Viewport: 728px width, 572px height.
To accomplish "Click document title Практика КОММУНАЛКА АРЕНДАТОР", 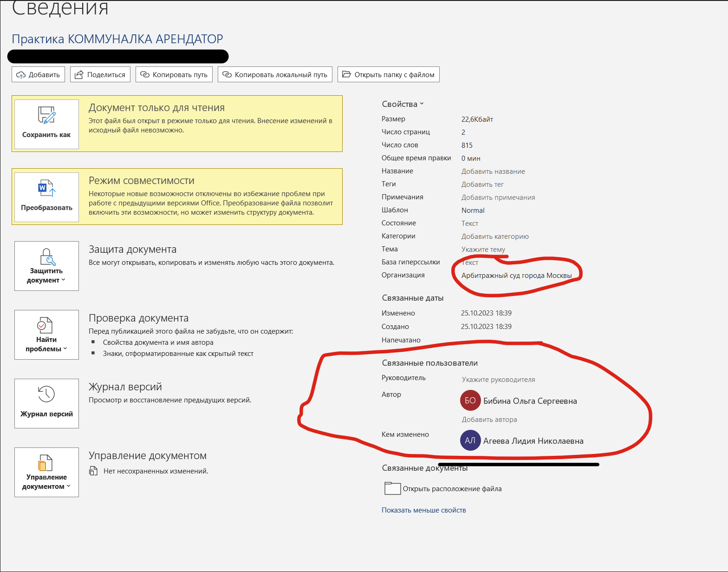I will click(117, 39).
